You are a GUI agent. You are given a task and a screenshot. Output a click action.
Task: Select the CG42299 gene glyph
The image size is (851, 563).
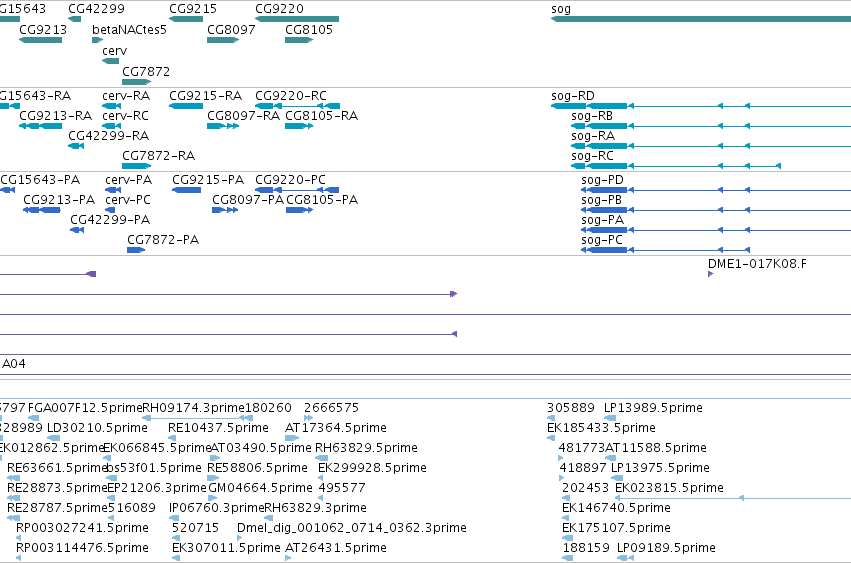[x=74, y=19]
